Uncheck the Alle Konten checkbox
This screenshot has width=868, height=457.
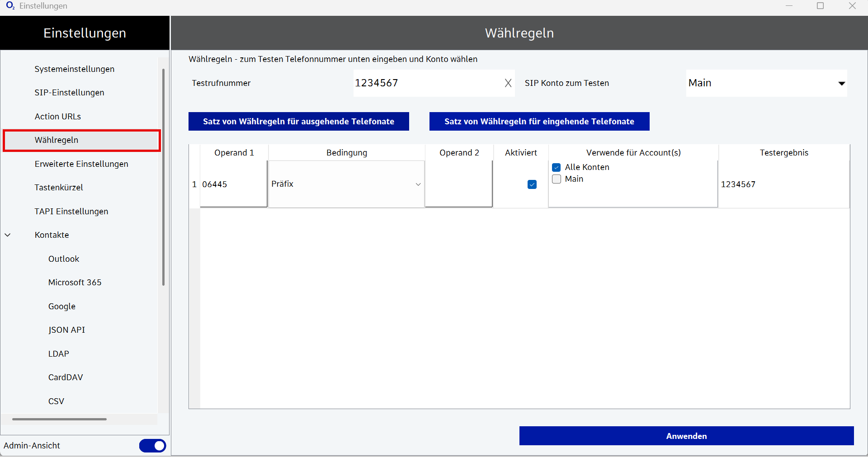557,167
